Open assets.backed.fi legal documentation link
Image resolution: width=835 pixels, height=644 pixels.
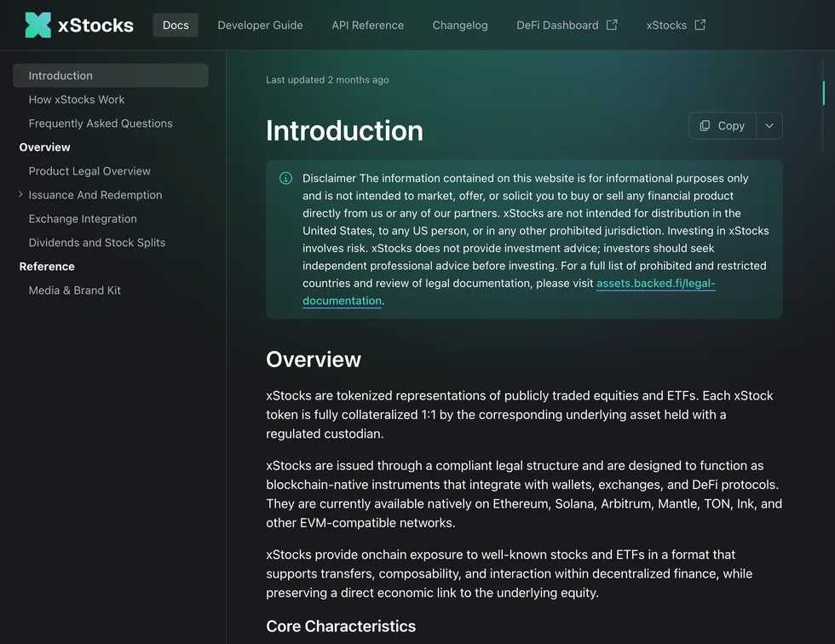tap(655, 283)
